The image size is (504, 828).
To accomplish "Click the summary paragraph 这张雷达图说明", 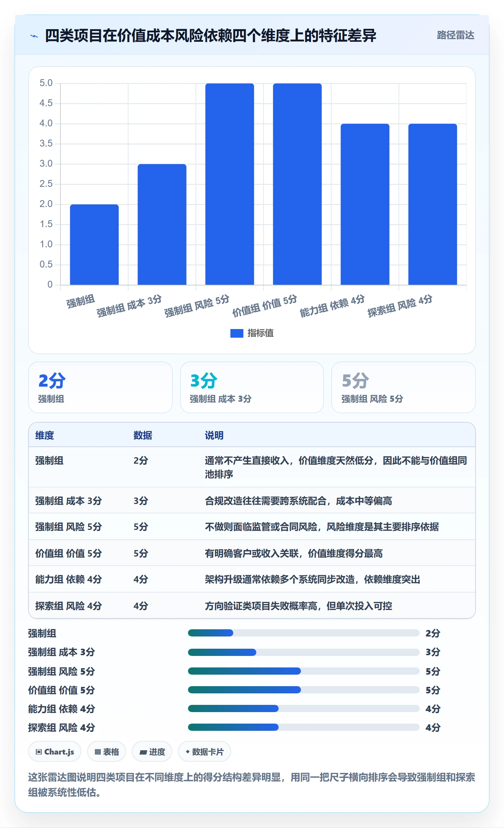I will [x=252, y=784].
